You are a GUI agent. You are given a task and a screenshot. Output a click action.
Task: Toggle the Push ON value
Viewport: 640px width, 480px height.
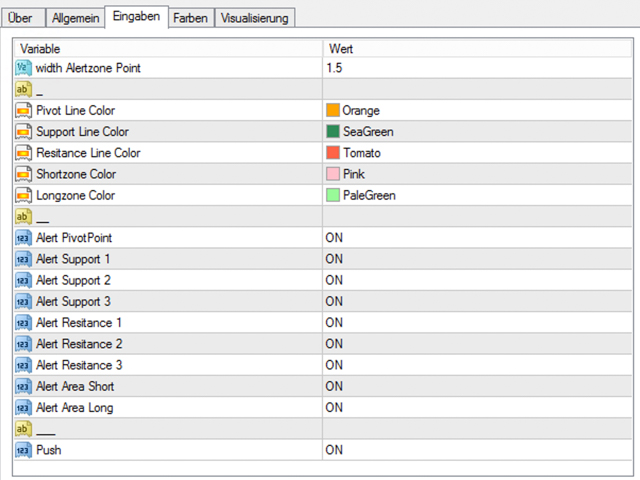click(334, 450)
